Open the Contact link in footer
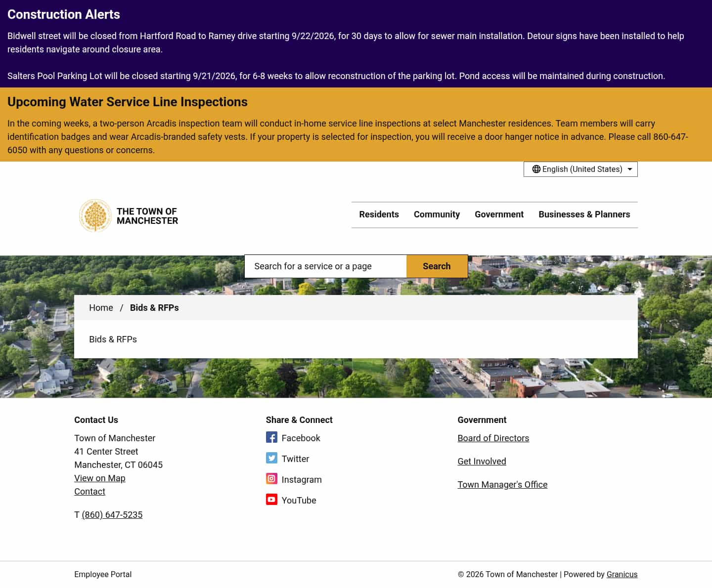Screen dimensions: 712x588 pos(89,491)
